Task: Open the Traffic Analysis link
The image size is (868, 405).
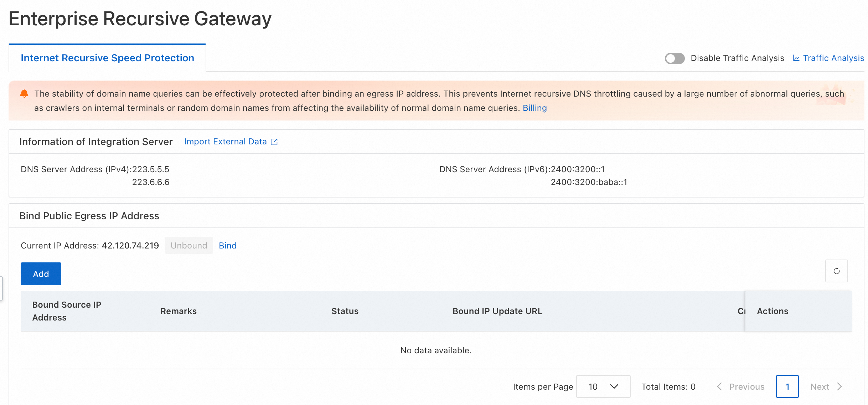Action: click(x=833, y=58)
